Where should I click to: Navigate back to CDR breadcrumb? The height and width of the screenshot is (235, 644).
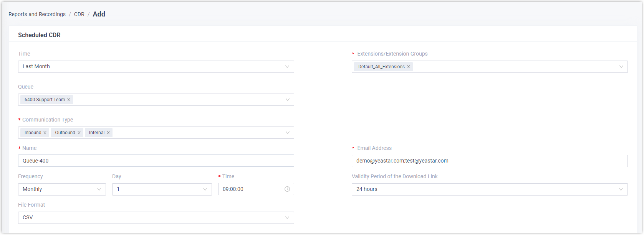pos(79,14)
